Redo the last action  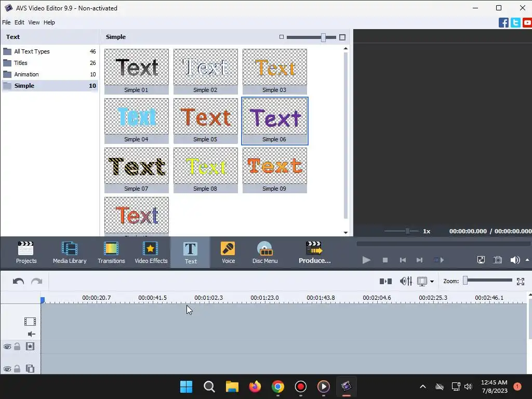point(37,281)
